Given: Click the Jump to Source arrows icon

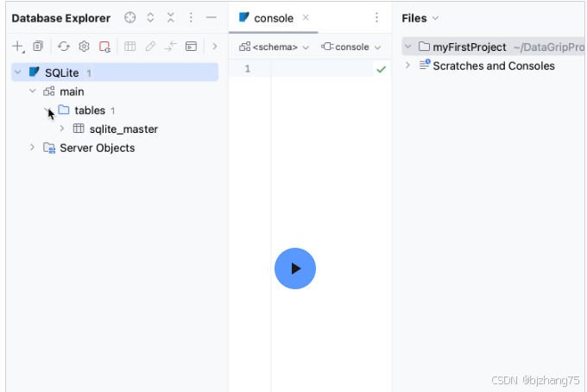Looking at the screenshot, I should [x=171, y=47].
